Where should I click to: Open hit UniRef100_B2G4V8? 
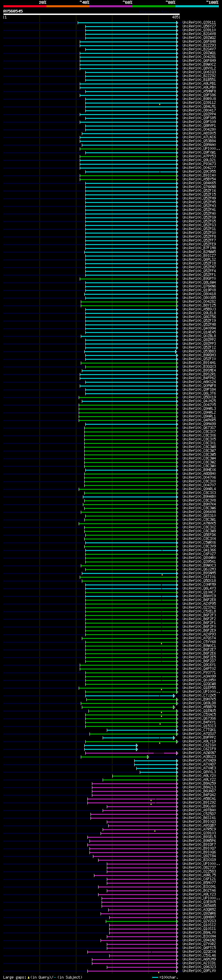tap(199, 34)
